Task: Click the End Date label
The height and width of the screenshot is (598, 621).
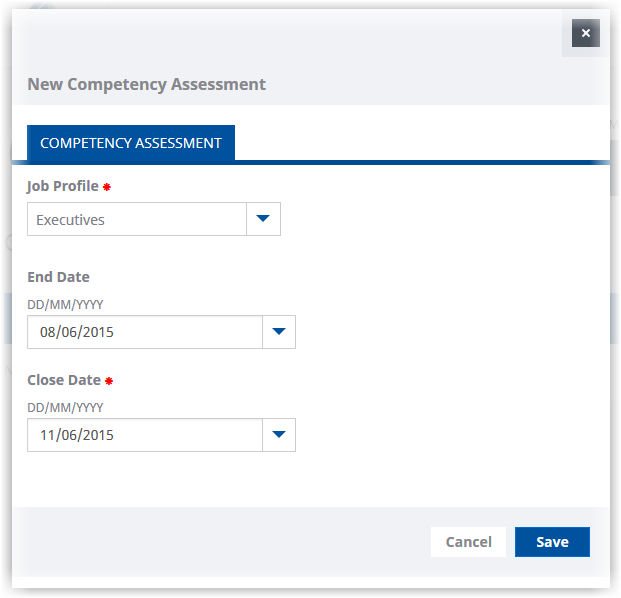Action: pos(58,277)
